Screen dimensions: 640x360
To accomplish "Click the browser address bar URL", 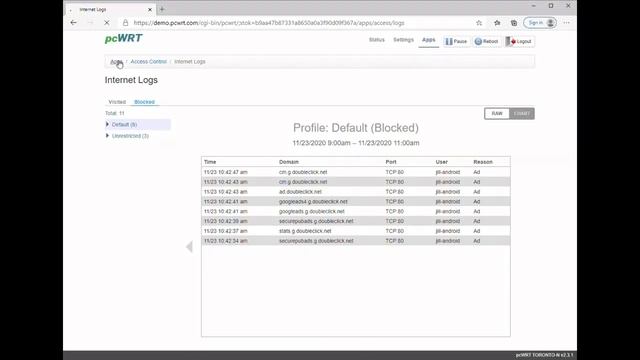I will pos(269,23).
